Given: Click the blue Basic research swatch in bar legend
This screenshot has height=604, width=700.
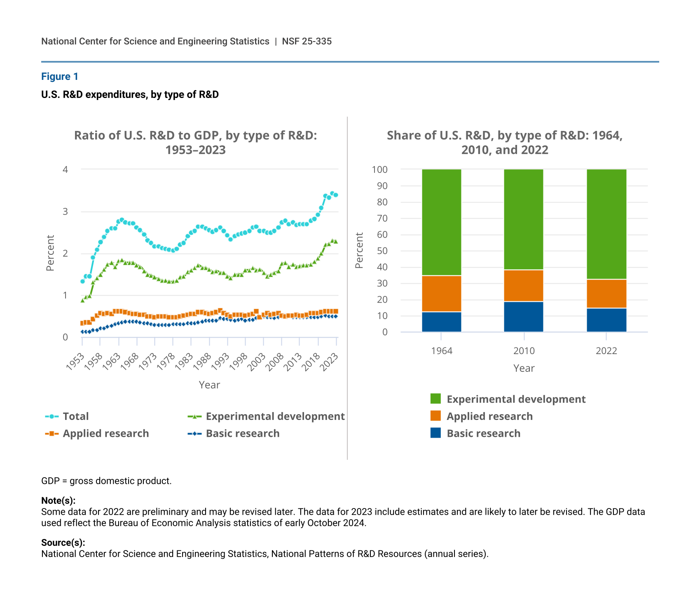Looking at the screenshot, I should 435,433.
